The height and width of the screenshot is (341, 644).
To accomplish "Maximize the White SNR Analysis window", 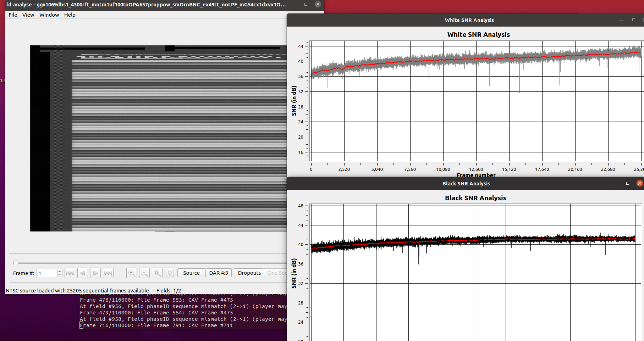I will click(634, 20).
